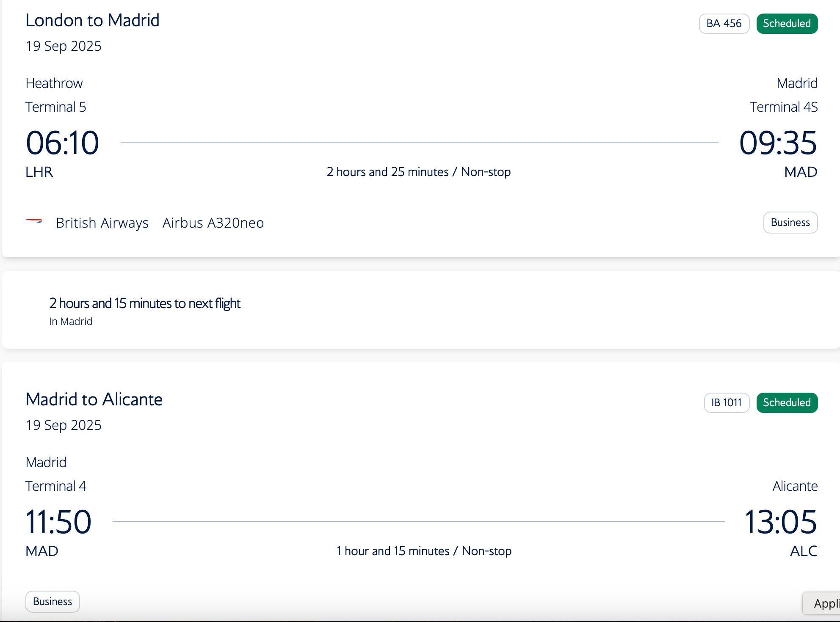Click the British Airways airline name
Screen dimensions: 840x622
pyautogui.click(x=102, y=223)
